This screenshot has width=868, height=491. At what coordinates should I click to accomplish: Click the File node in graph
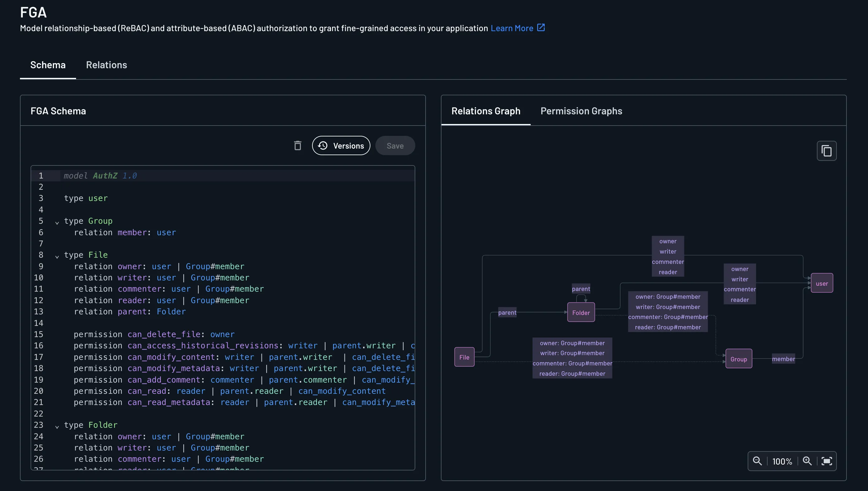[x=464, y=357]
